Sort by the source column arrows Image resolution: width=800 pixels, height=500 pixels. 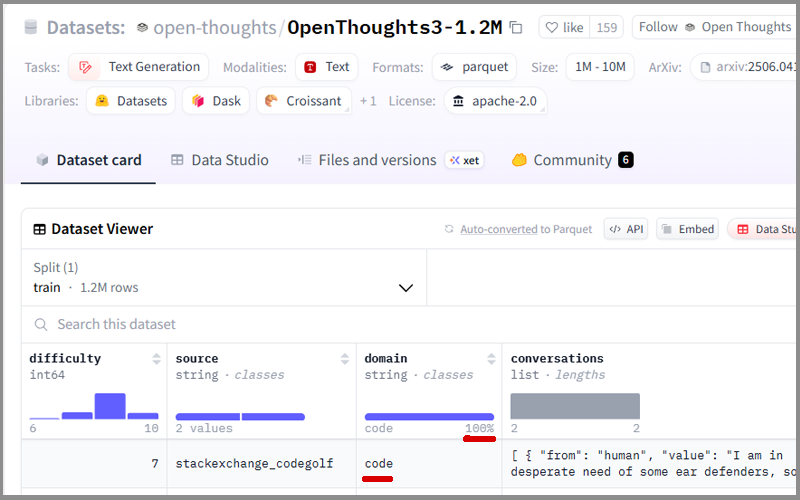point(345,359)
